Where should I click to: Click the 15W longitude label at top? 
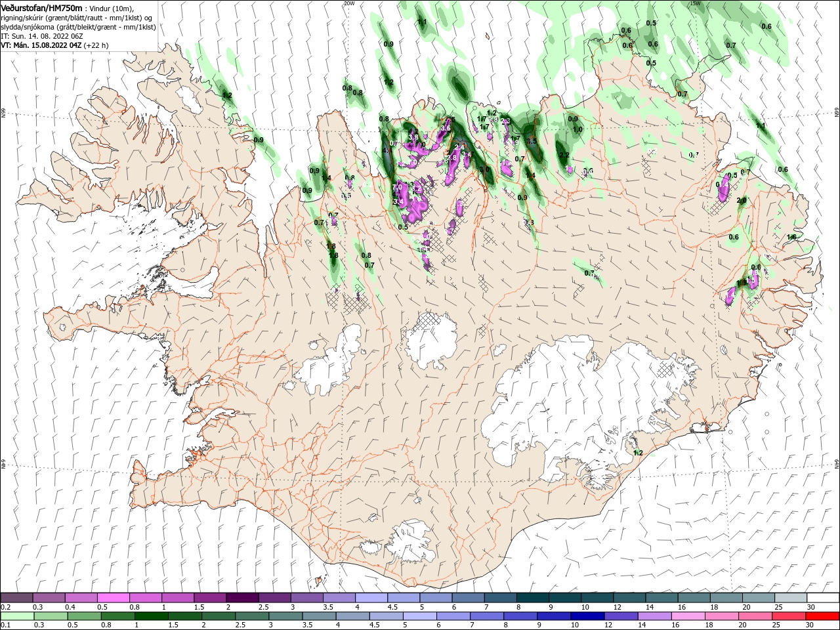(696, 3)
